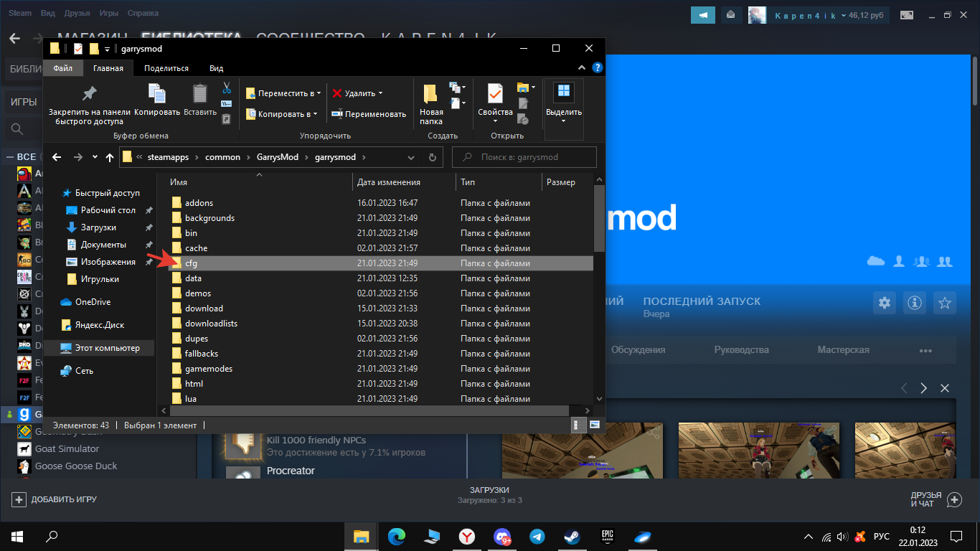Expand the Quick Access Toolbar customize dropdown
Screen dimensions: 980x551
click(x=107, y=49)
